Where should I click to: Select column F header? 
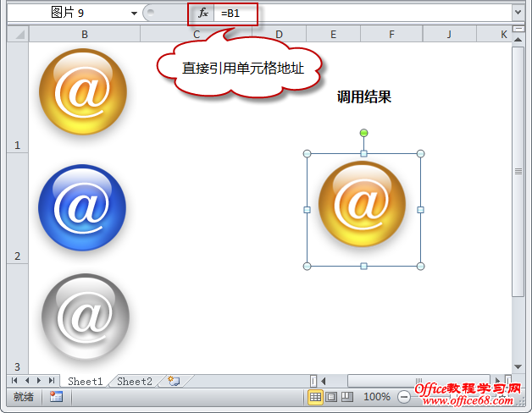[391, 34]
